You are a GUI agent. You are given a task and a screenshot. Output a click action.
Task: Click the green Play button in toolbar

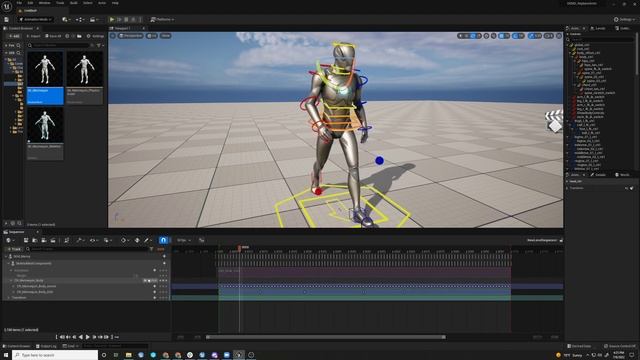pos(112,19)
